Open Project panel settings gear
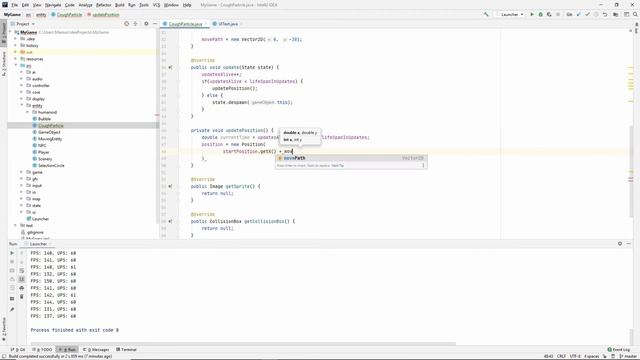Viewport: 640px width, 360px height. click(x=146, y=24)
